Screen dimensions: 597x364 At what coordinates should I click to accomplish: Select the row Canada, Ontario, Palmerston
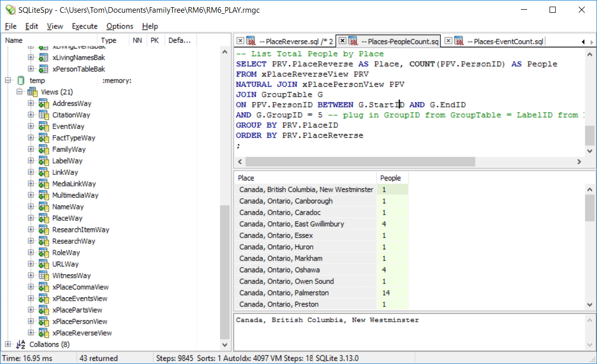[x=321, y=293]
